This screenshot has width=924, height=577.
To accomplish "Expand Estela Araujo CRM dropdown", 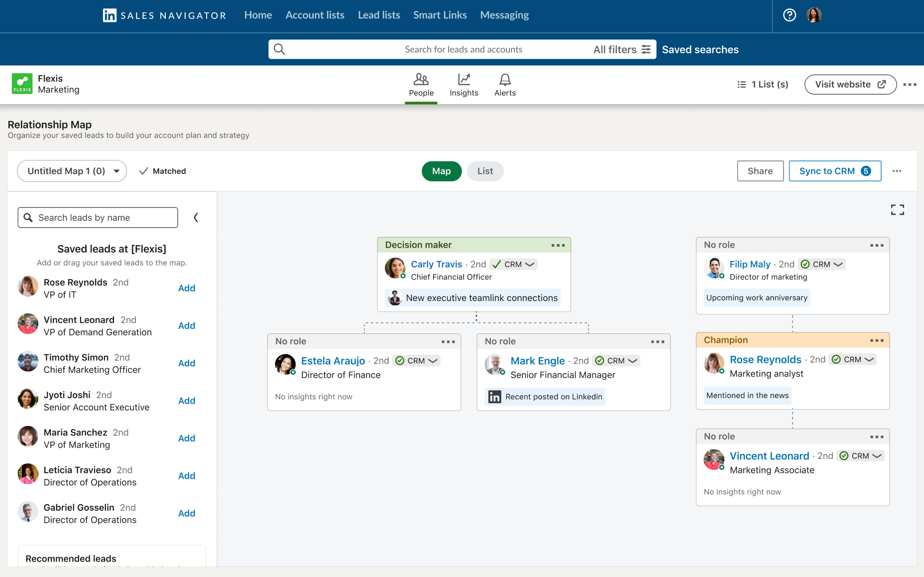I will (x=416, y=361).
